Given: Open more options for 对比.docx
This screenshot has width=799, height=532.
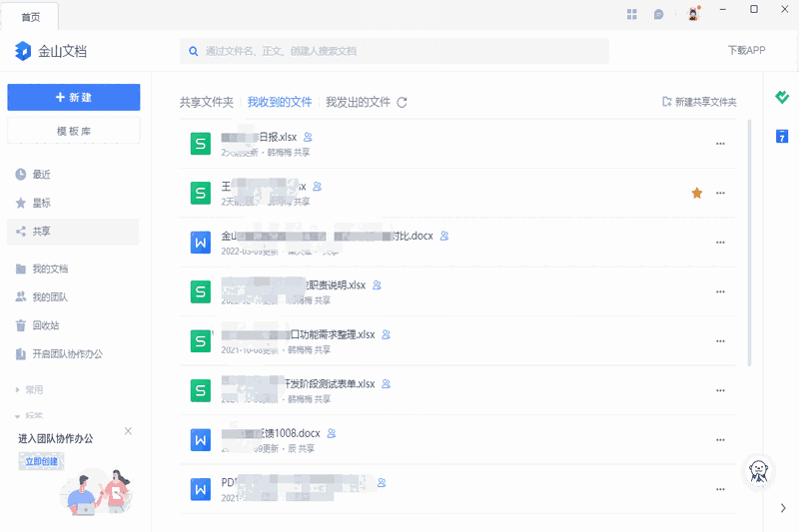Looking at the screenshot, I should click(x=720, y=243).
